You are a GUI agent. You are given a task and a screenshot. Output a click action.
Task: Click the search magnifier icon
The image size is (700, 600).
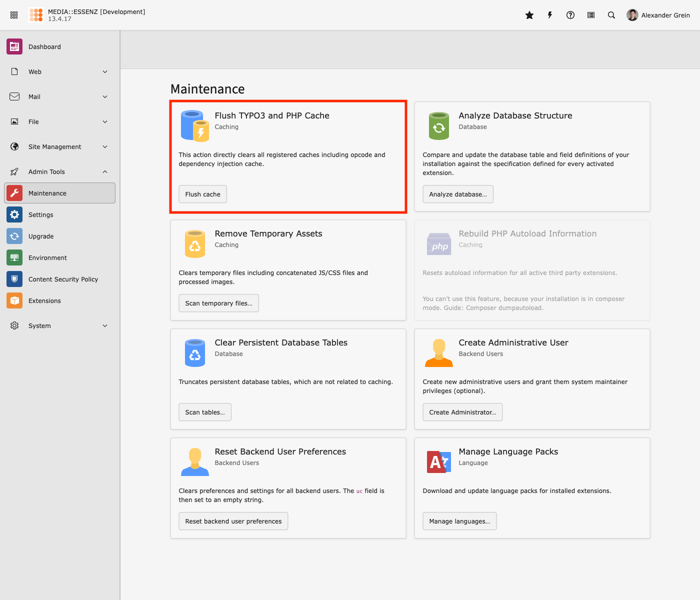coord(611,15)
